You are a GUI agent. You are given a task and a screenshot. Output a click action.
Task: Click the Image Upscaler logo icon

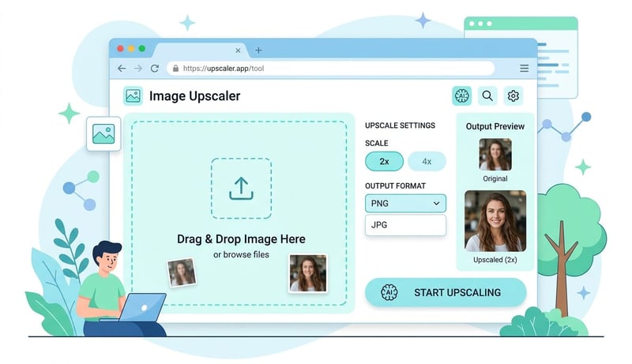(x=133, y=96)
